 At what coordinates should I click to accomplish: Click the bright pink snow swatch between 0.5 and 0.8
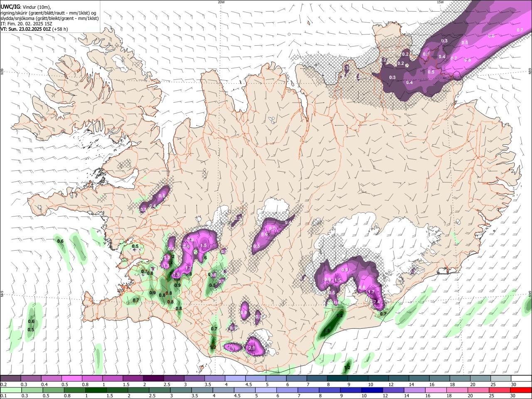pyautogui.click(x=72, y=379)
